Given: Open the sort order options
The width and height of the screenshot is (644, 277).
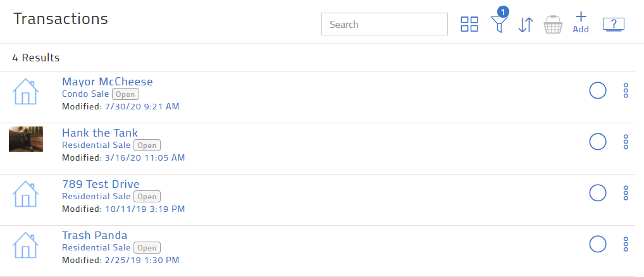Looking at the screenshot, I should point(526,25).
